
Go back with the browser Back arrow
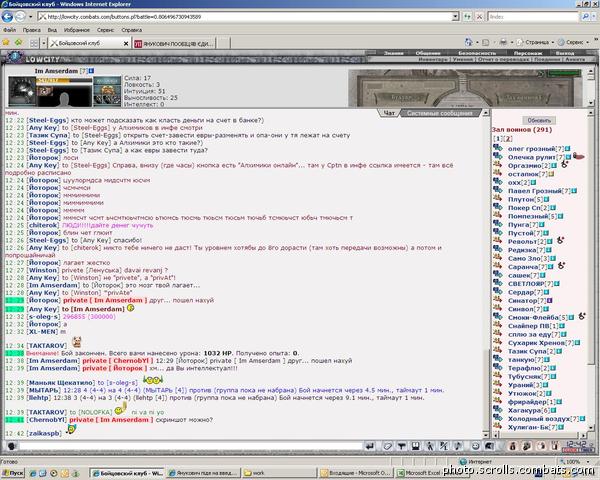[x=7, y=17]
